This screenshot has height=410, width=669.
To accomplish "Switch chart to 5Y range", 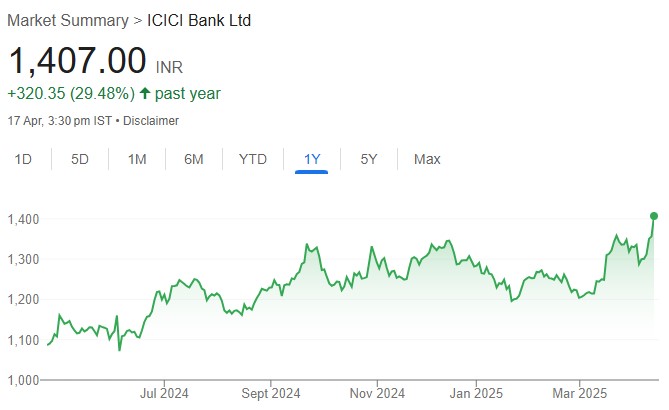I will pos(369,159).
